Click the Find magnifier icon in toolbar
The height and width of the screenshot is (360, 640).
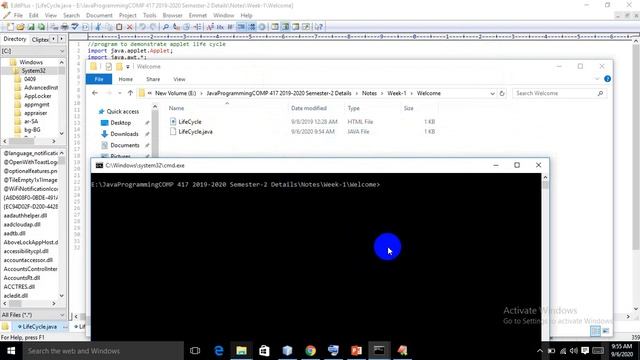pos(165,27)
